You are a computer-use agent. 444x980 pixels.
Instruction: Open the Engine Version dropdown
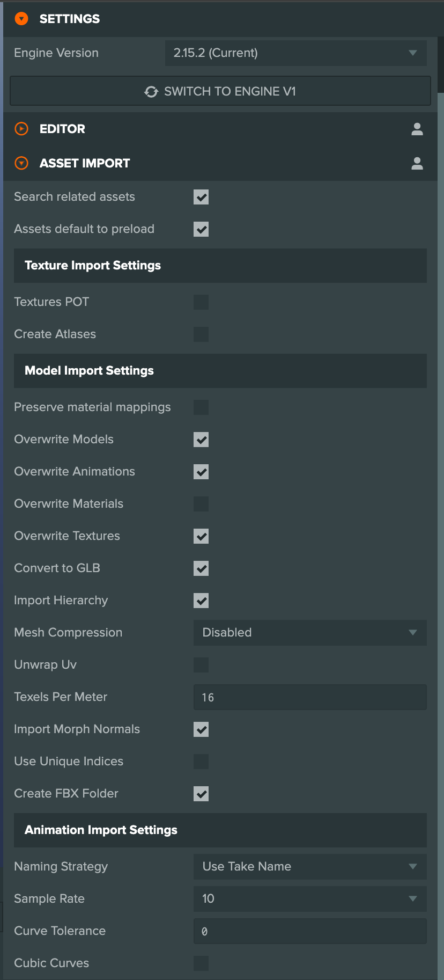[295, 53]
